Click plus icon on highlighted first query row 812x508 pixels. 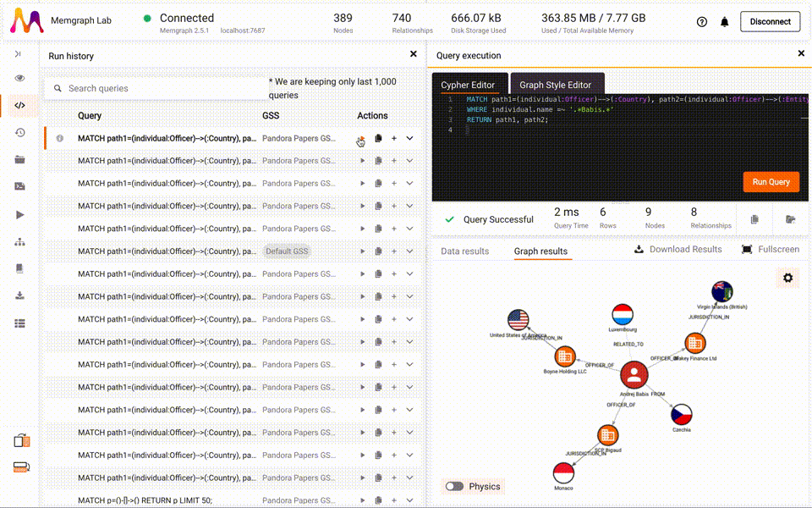(394, 138)
